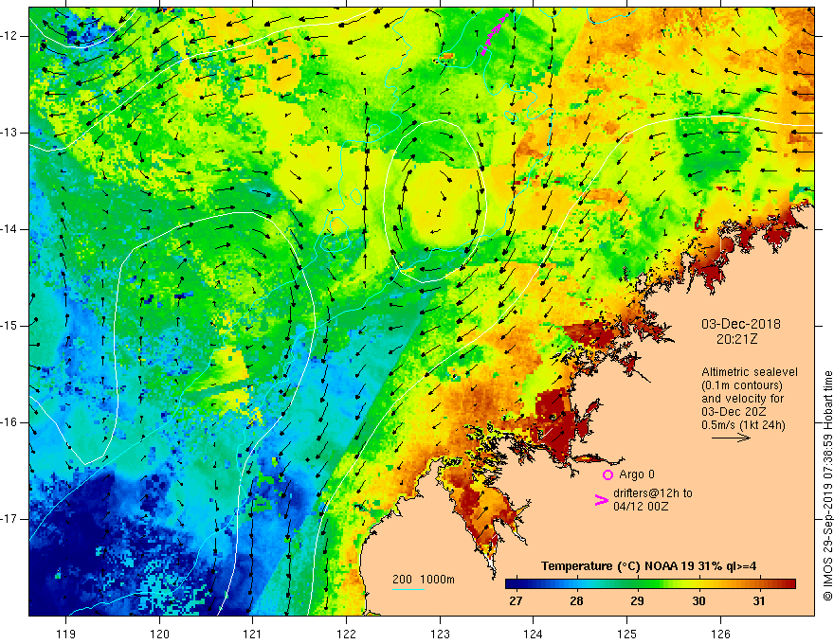834x644 pixels.
Task: Click the '(0.1m contours)' caption line
Action: click(x=742, y=385)
